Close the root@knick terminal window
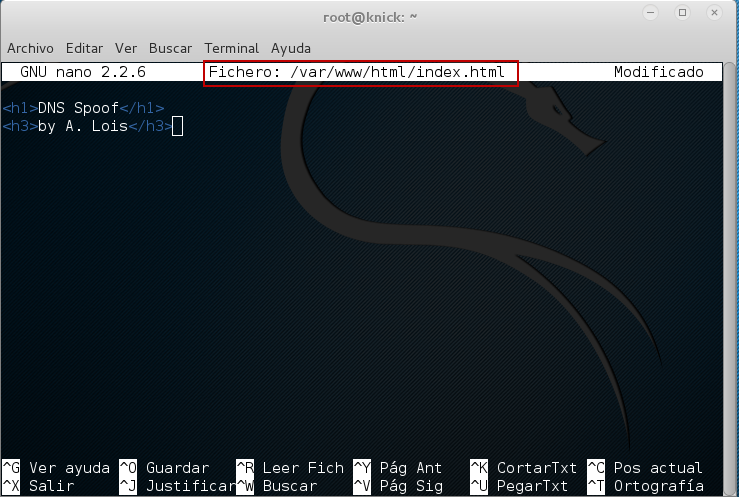739x497 pixels. (714, 13)
